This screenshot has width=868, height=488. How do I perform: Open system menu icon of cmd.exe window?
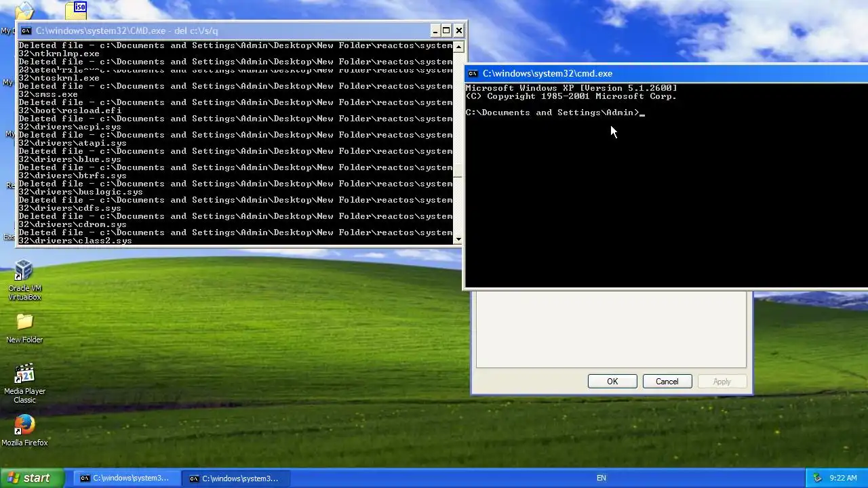(x=473, y=73)
